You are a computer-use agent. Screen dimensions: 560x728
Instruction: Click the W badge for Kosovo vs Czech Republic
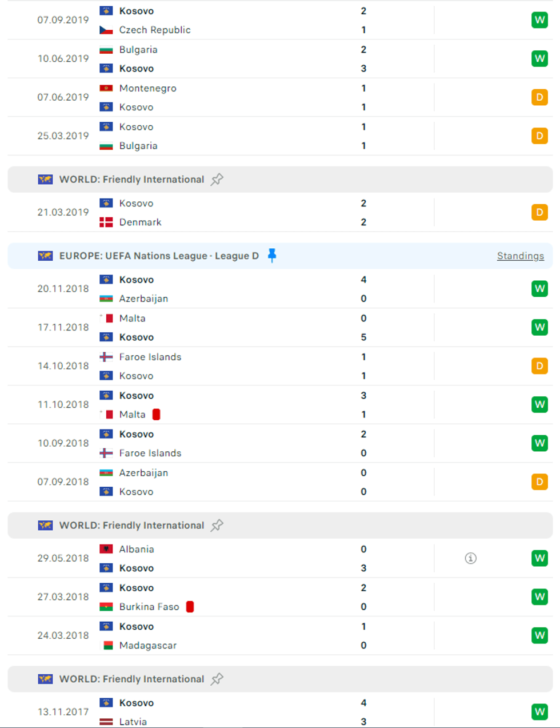coord(539,20)
